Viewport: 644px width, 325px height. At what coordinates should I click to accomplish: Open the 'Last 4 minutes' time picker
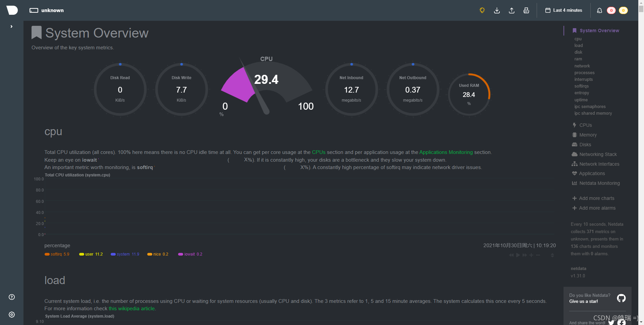tap(563, 10)
